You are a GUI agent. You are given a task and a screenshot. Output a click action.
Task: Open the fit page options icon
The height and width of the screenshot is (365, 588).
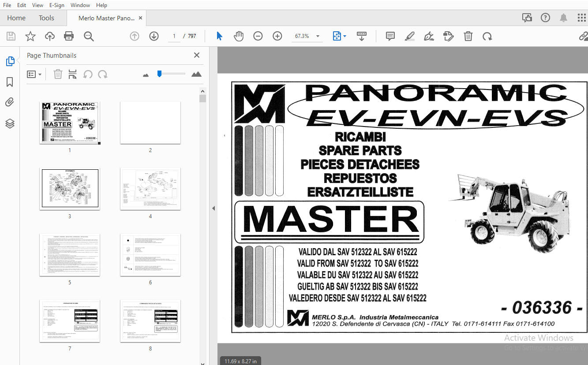[337, 36]
